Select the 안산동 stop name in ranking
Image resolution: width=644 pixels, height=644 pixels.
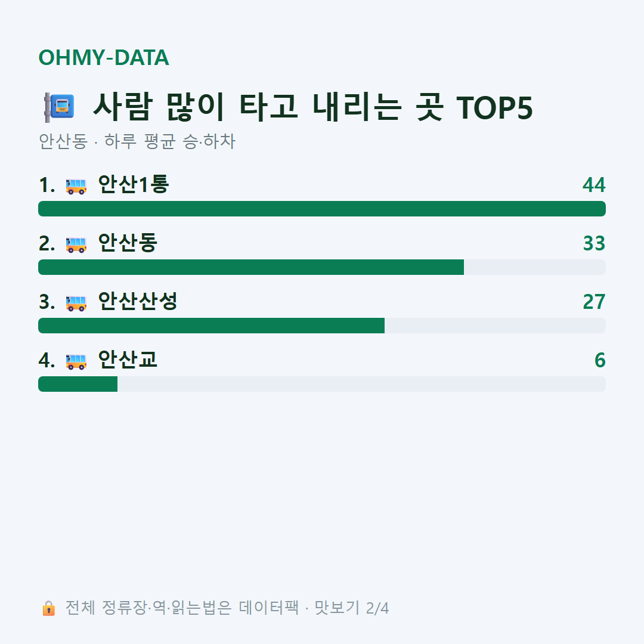(x=128, y=243)
